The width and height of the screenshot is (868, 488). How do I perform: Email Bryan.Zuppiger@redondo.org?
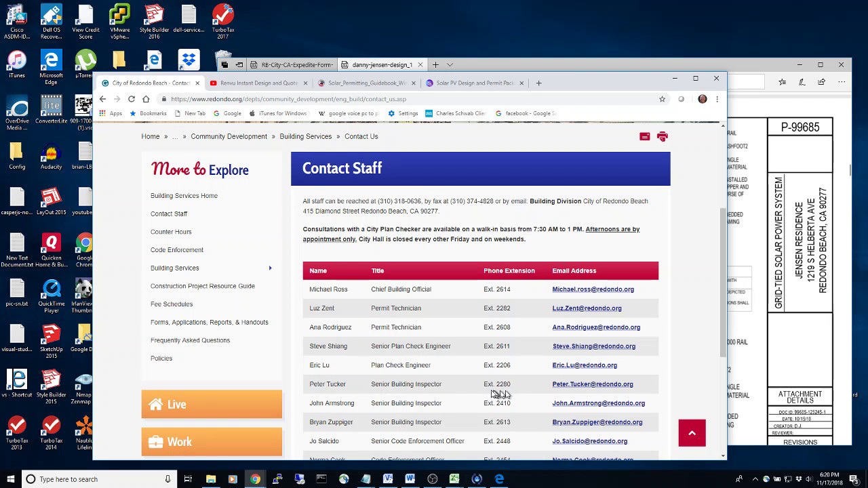(x=597, y=422)
